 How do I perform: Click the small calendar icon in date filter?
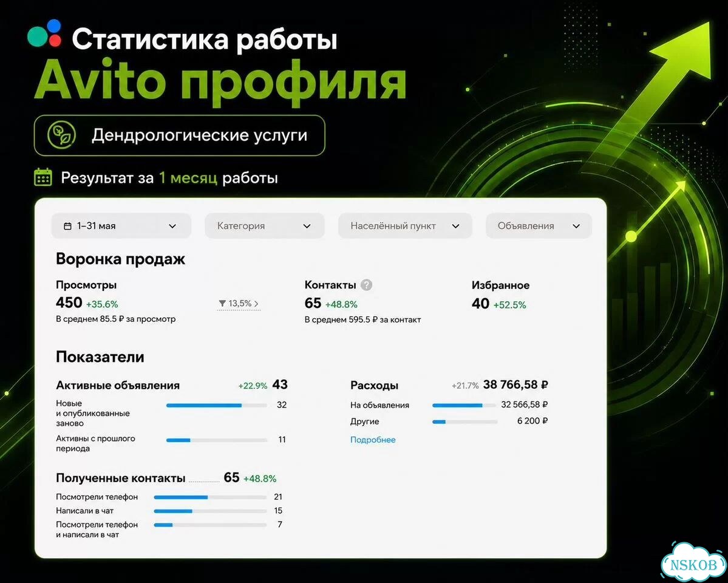[x=68, y=227]
